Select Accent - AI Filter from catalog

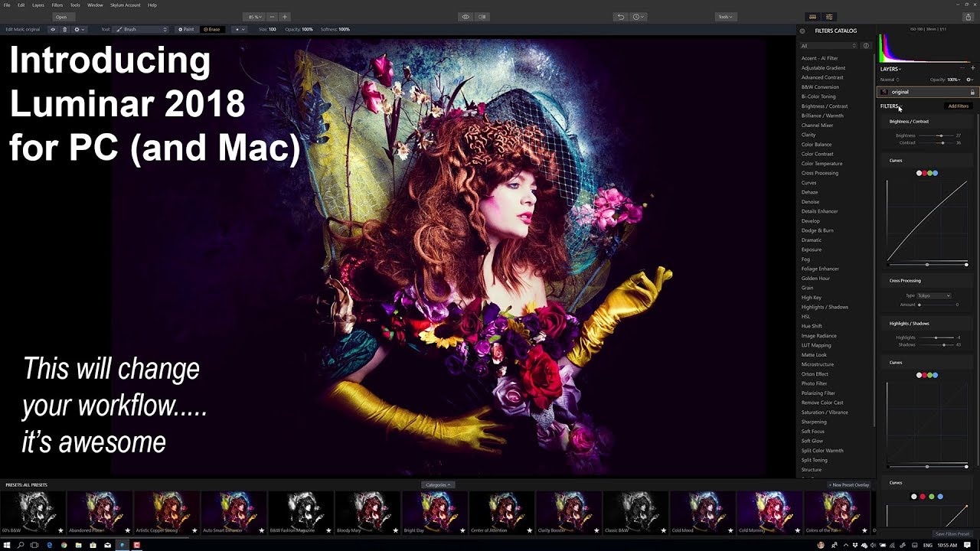point(819,58)
